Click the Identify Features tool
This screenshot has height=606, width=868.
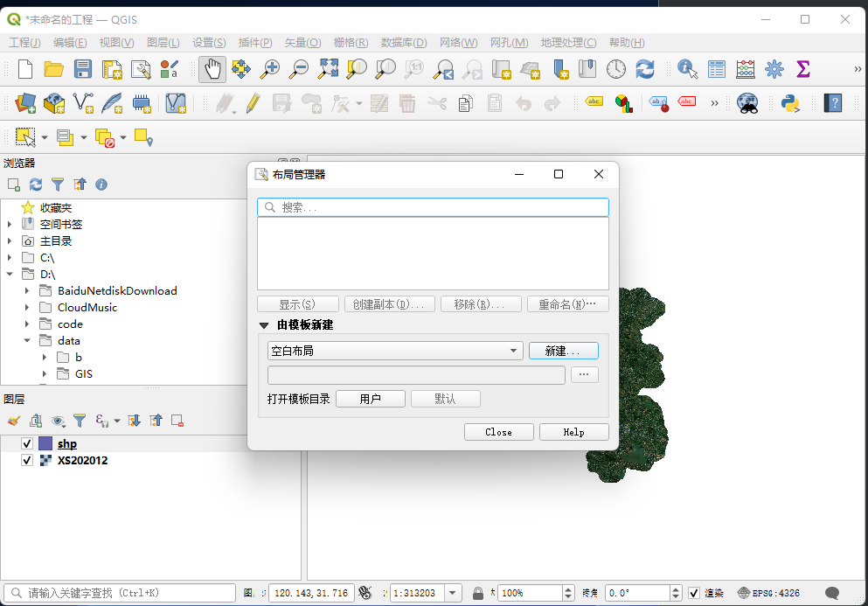pos(687,69)
